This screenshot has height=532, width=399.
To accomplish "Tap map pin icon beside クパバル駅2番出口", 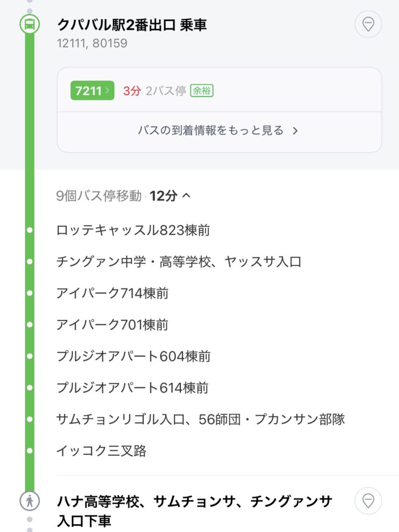I will (x=368, y=24).
